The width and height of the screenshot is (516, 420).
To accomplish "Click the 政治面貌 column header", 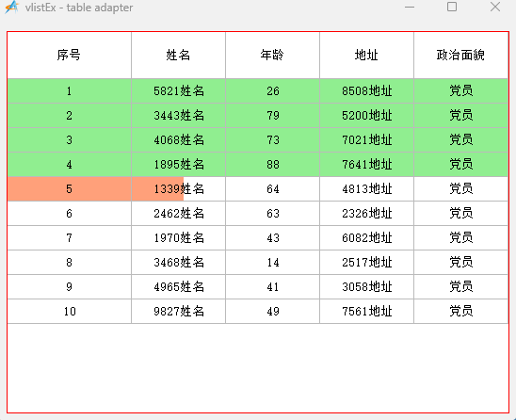I will coord(461,55).
